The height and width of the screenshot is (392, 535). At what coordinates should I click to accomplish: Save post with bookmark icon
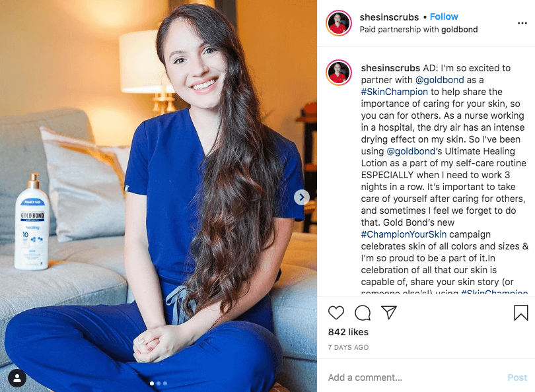520,313
